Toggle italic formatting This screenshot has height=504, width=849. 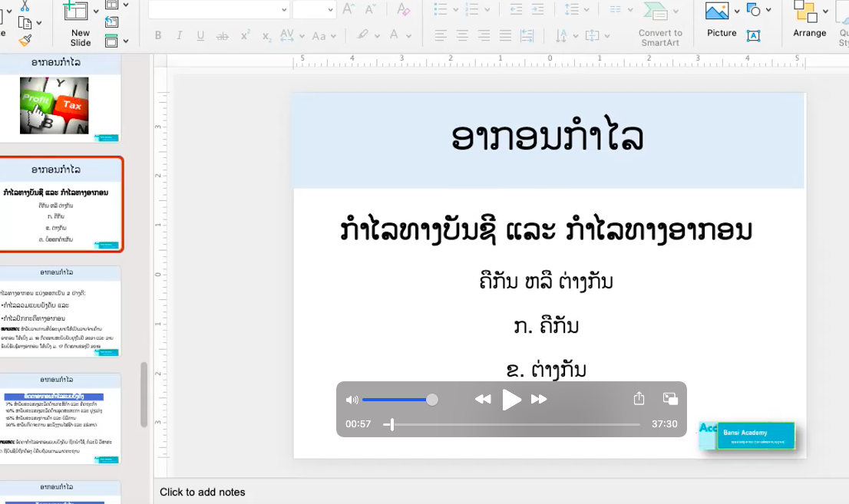179,36
